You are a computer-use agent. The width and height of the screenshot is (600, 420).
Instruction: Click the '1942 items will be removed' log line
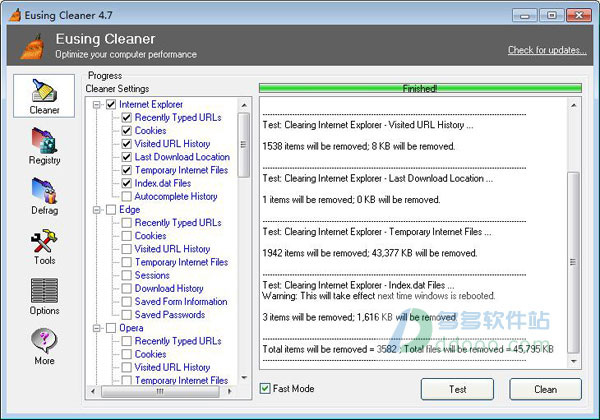370,253
